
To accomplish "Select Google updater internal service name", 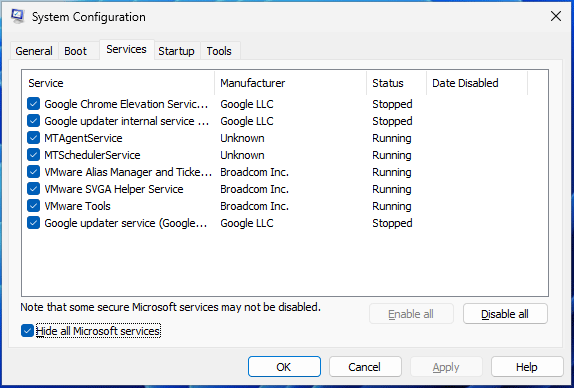I will point(127,121).
